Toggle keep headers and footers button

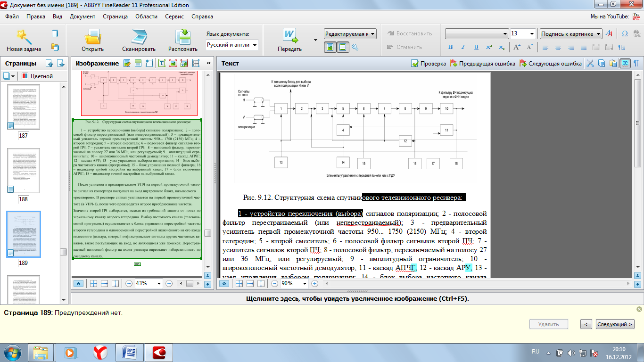[x=342, y=47]
